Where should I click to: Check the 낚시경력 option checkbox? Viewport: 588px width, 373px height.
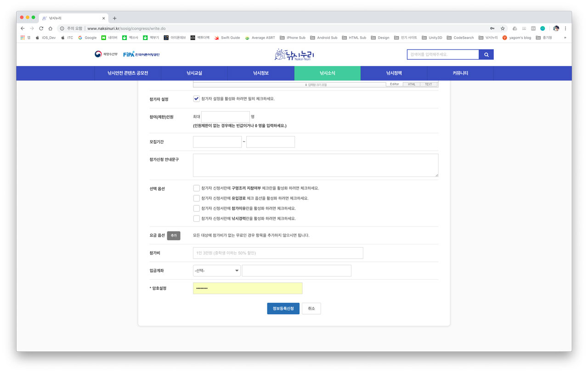click(x=197, y=219)
